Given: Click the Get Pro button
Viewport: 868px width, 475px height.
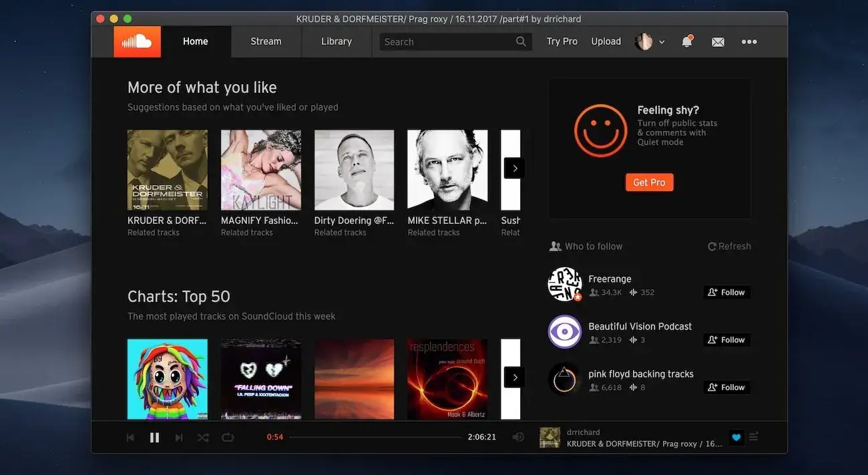Looking at the screenshot, I should click(649, 182).
